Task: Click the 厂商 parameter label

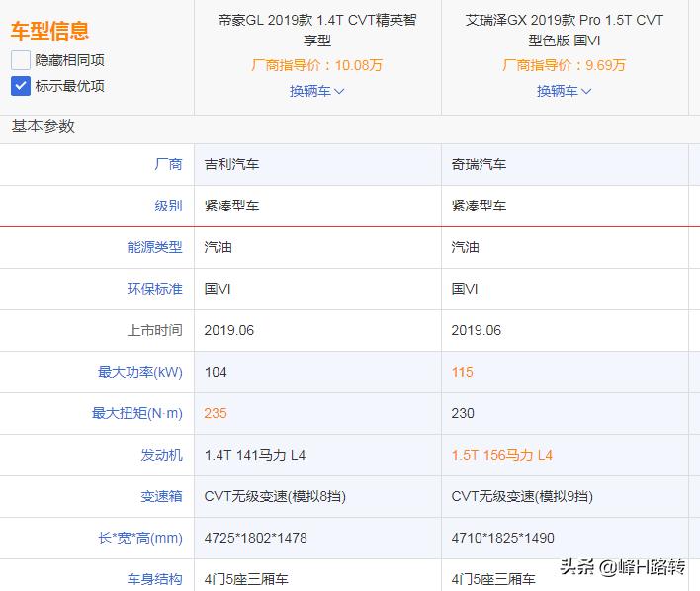Action: 168,164
